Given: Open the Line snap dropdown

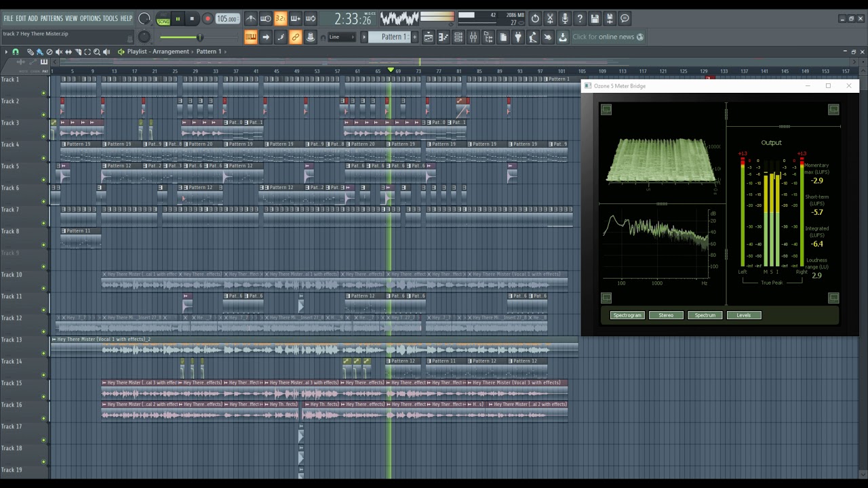Looking at the screenshot, I should tap(341, 37).
